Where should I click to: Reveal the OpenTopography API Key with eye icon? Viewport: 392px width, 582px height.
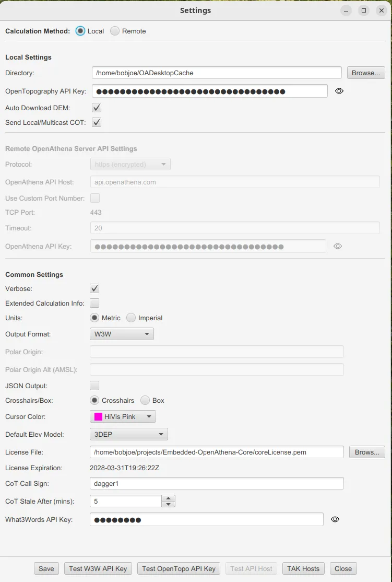click(x=339, y=91)
